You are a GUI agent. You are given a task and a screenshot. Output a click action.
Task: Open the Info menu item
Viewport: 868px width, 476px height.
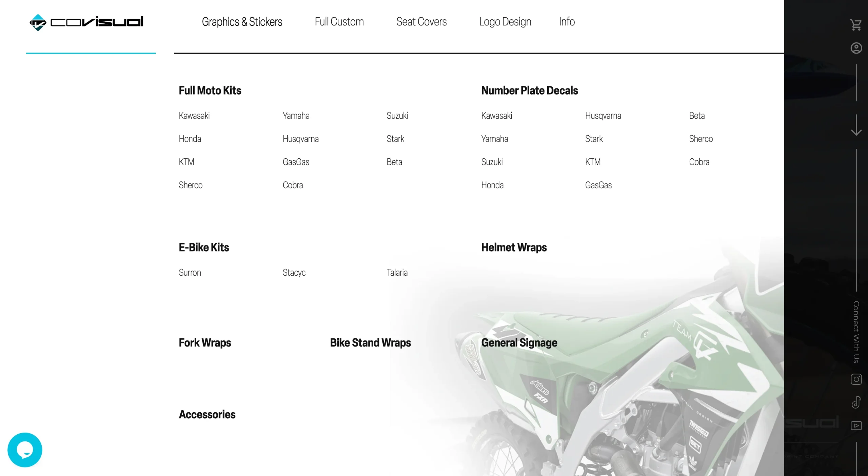[x=567, y=22]
